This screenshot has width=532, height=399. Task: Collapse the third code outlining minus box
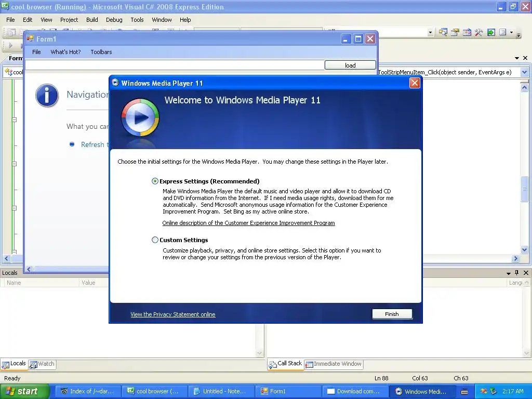click(x=14, y=208)
